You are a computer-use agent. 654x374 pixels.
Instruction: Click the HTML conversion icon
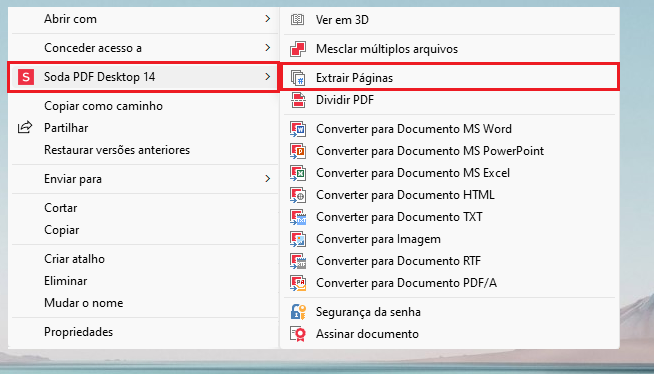pos(298,195)
